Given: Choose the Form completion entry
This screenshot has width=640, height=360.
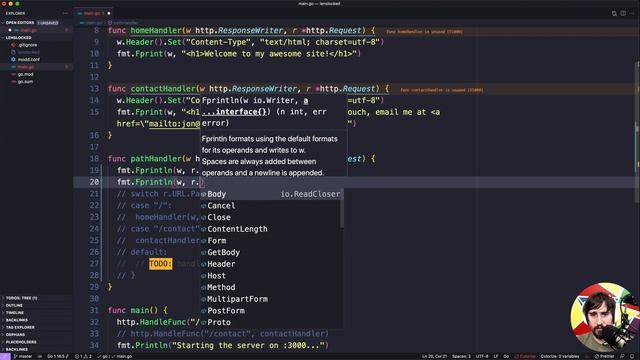Looking at the screenshot, I should pos(271,240).
